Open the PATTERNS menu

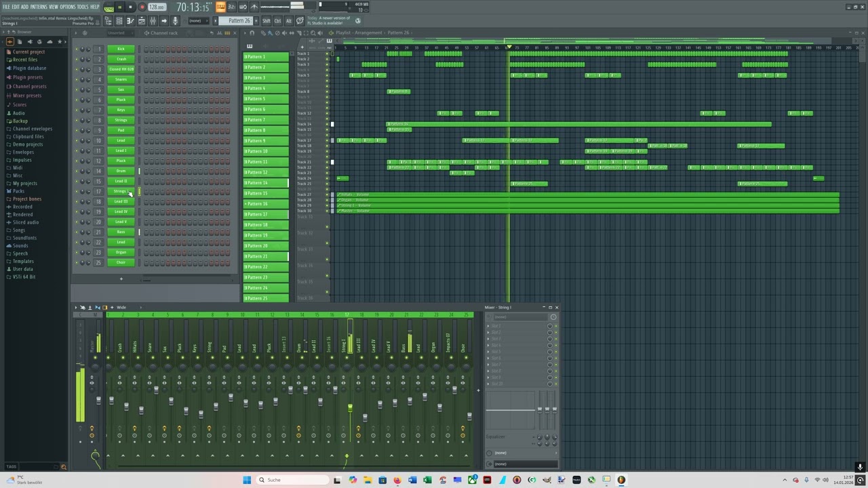(39, 7)
